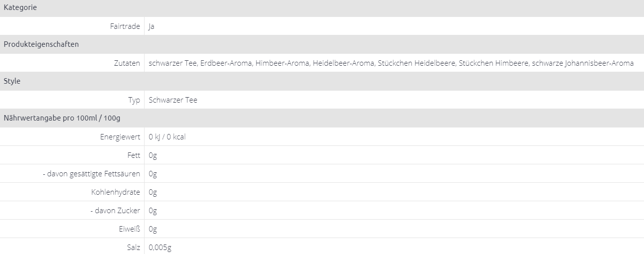Screen dimensions: 644x254
Task: Select the Fairtrade row label
Action: pyautogui.click(x=125, y=26)
